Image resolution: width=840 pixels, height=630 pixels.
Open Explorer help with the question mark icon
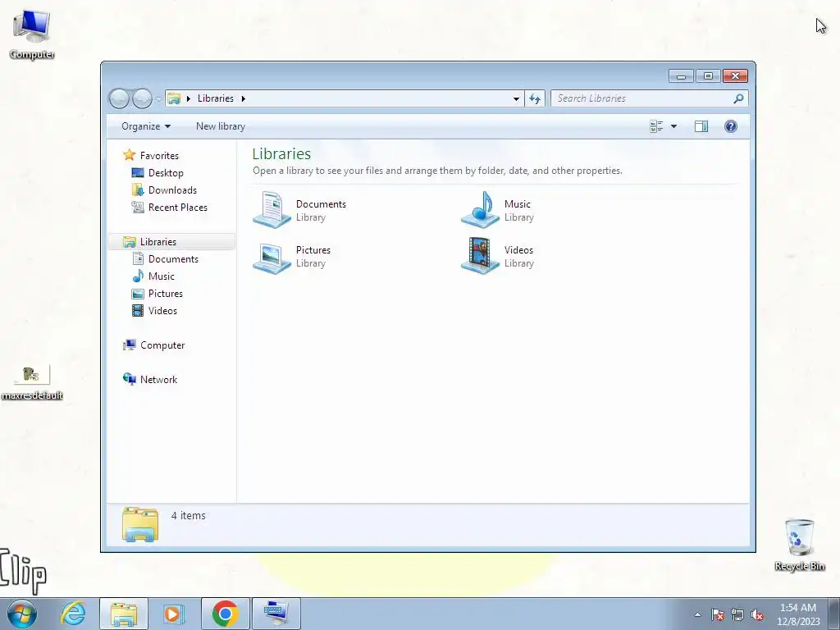pos(731,126)
